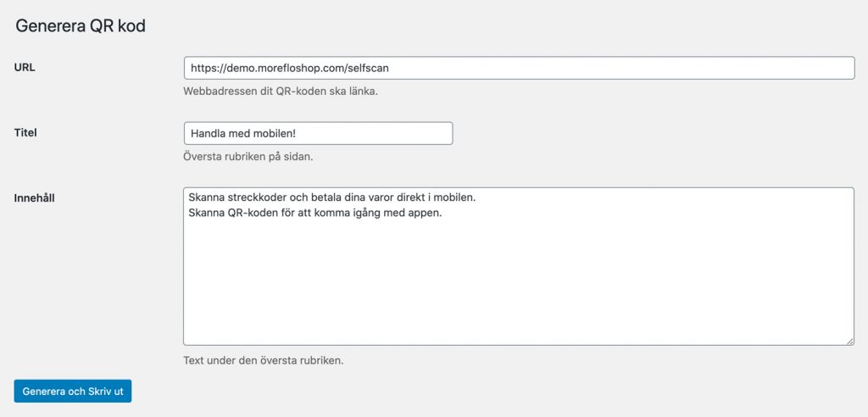Click the Innehåll field label
Image resolution: width=868 pixels, height=417 pixels.
click(34, 197)
